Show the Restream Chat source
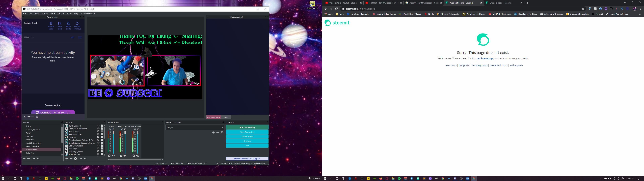This screenshot has width=644, height=181. point(98,134)
